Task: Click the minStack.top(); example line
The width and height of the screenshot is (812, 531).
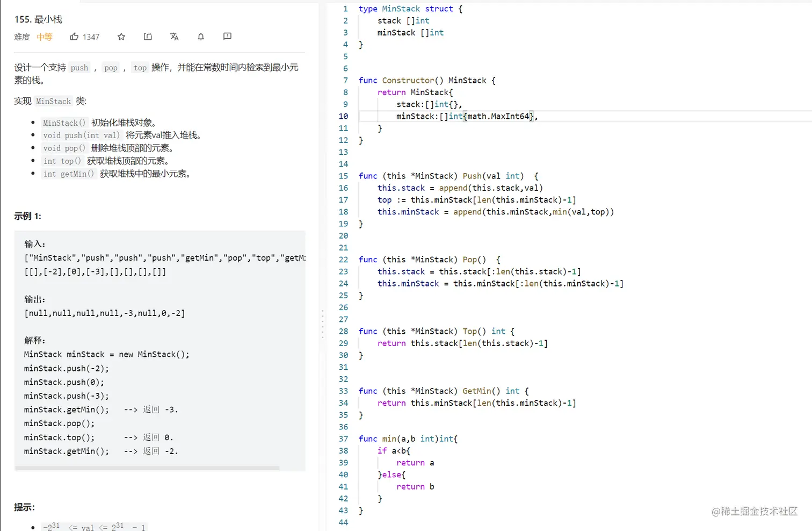Action: [59, 437]
